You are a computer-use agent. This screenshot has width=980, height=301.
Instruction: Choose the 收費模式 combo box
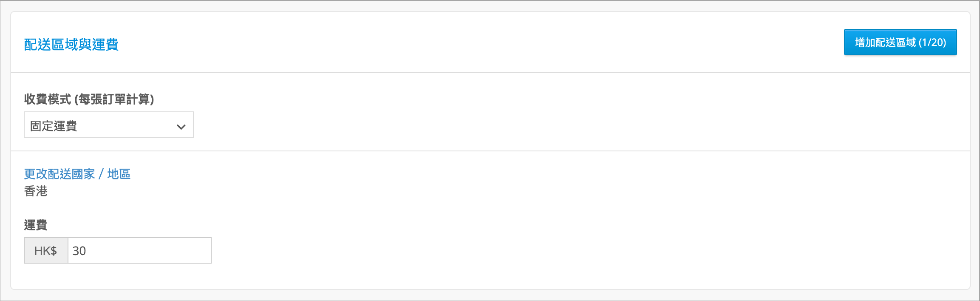(x=109, y=125)
